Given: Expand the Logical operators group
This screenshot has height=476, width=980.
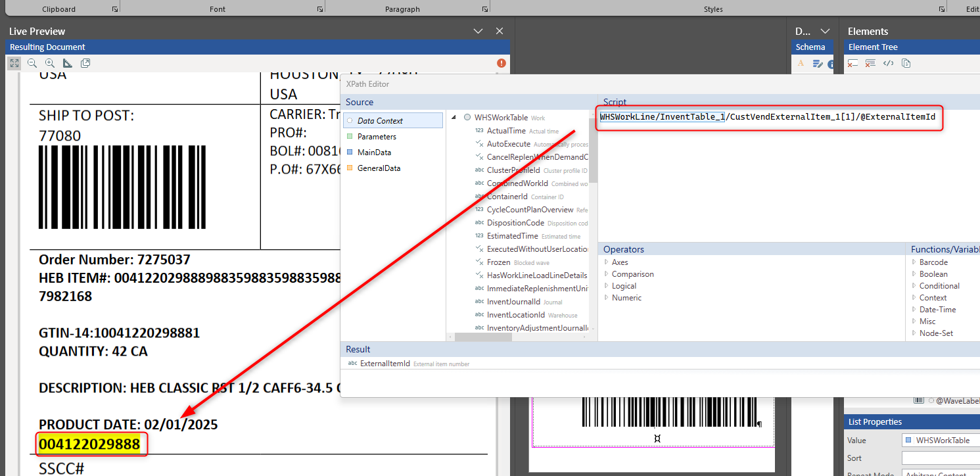Looking at the screenshot, I should (606, 286).
